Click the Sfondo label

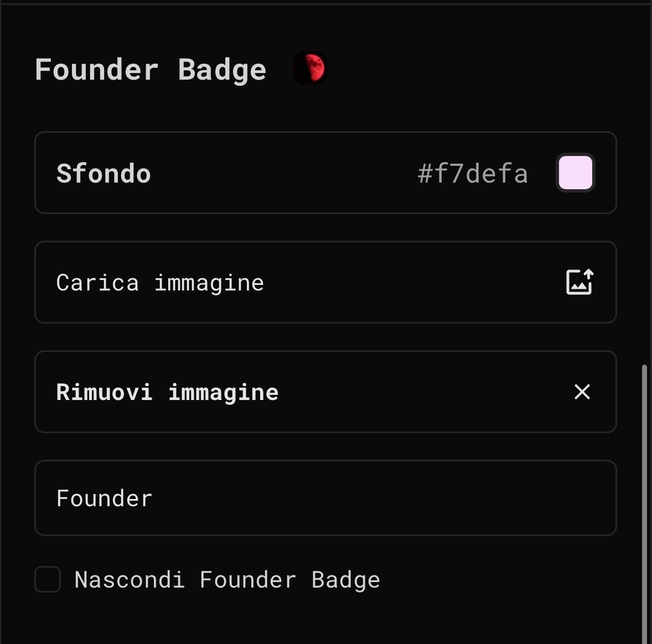point(104,174)
